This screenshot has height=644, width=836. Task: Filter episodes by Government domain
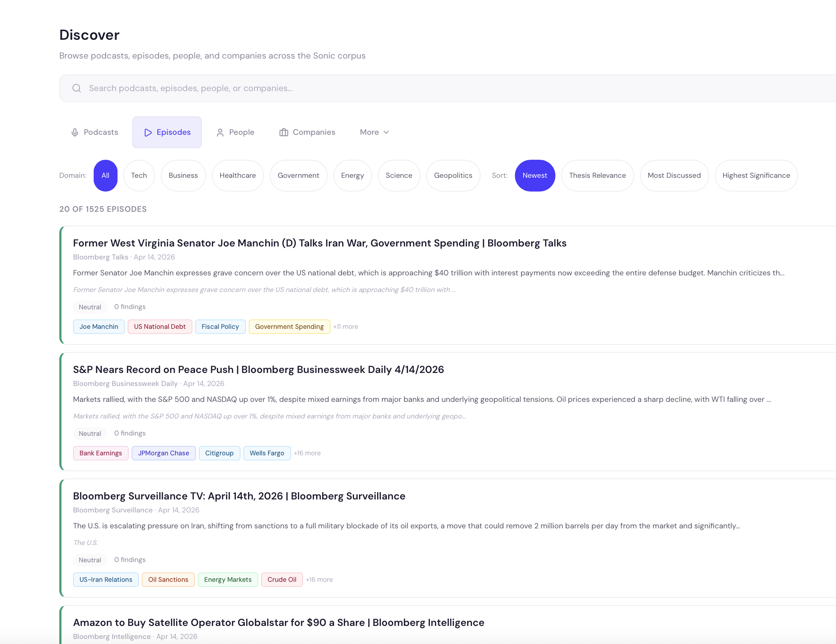pos(299,176)
